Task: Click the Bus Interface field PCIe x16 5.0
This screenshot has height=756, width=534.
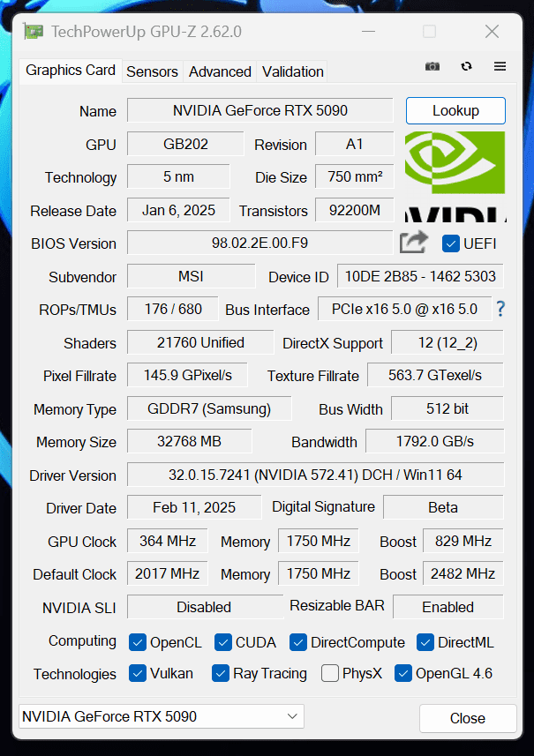Action: (x=405, y=309)
